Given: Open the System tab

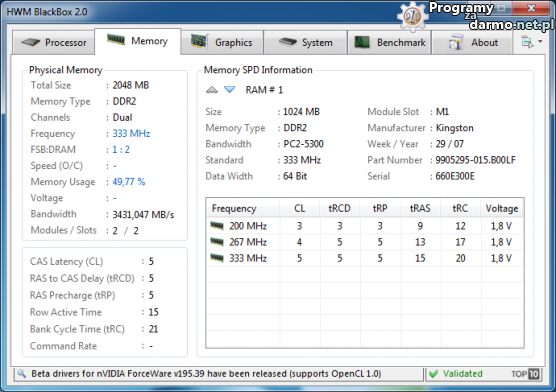Looking at the screenshot, I should coord(305,43).
